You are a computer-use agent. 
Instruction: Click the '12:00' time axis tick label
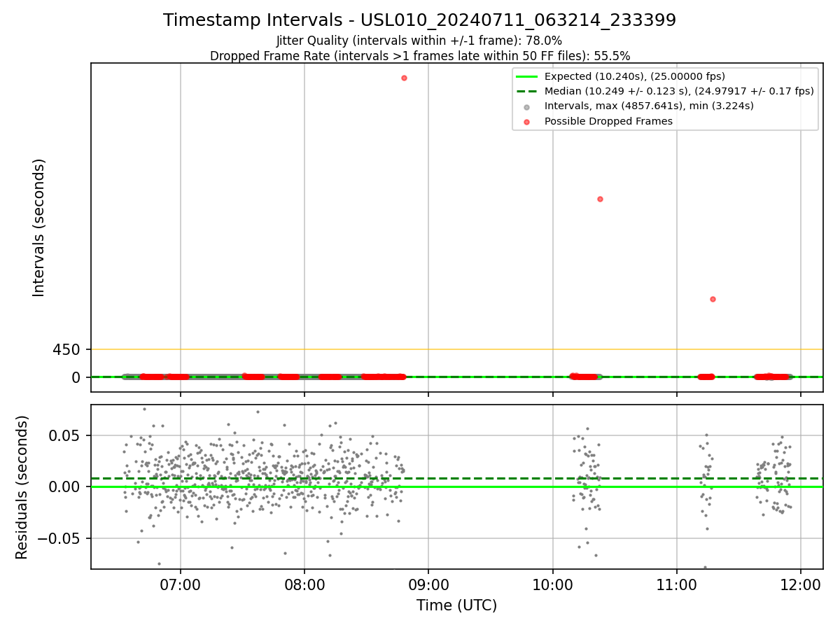(x=801, y=584)
